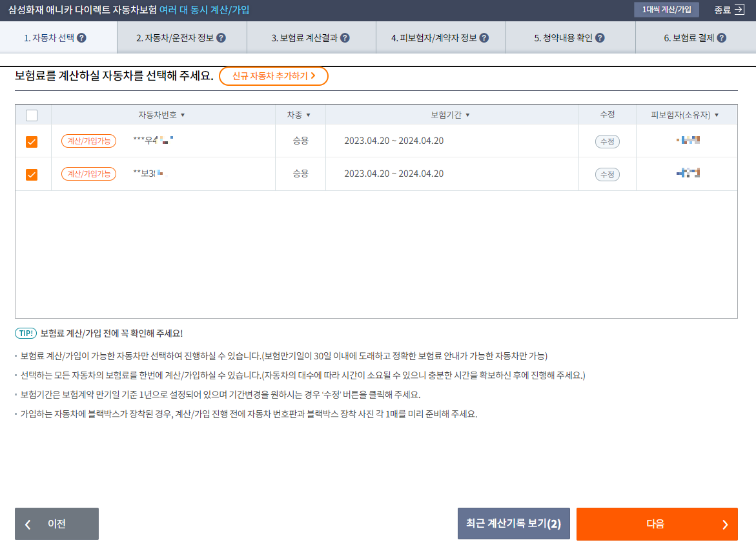This screenshot has height=549, width=756.
Task: Click the 종료 exit arrow icon
Action: click(x=740, y=10)
